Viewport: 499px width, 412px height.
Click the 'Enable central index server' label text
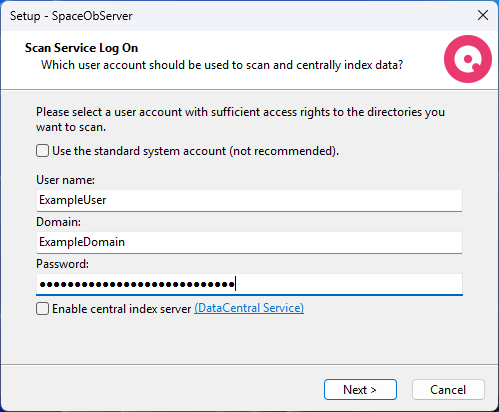tap(121, 309)
